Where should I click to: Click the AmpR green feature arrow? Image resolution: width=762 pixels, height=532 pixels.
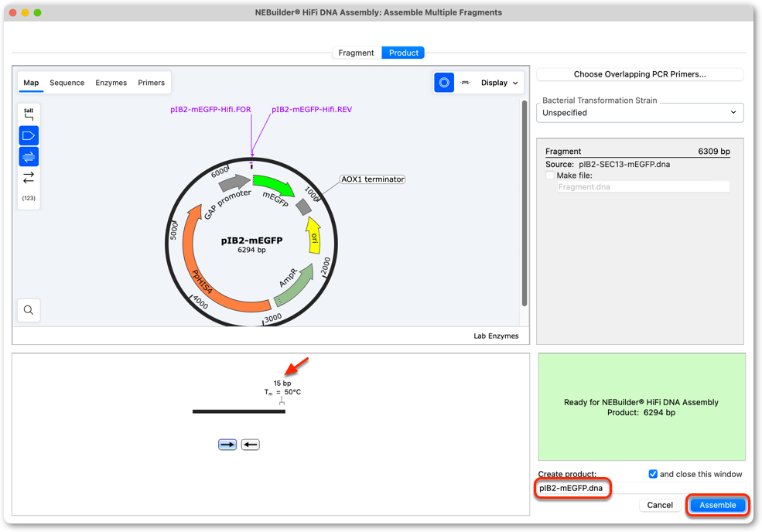296,285
